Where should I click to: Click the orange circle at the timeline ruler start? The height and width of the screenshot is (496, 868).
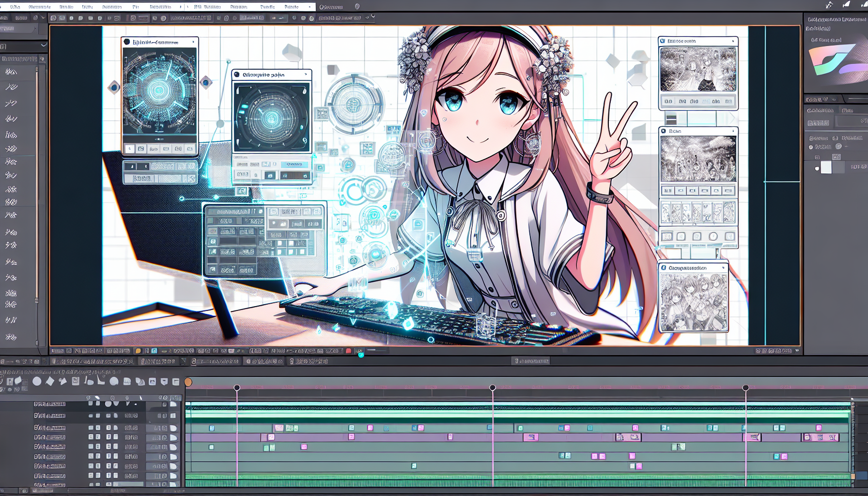pyautogui.click(x=188, y=382)
